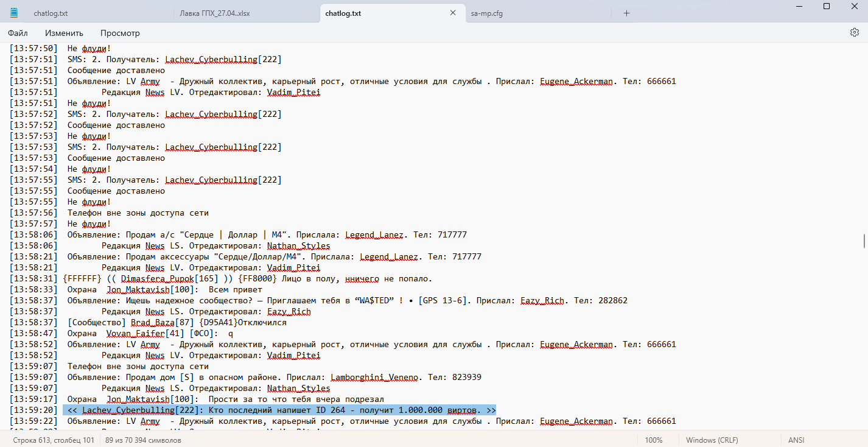
Task: Click the 13:57:50 'Не флуди!' line
Action: 60,49
